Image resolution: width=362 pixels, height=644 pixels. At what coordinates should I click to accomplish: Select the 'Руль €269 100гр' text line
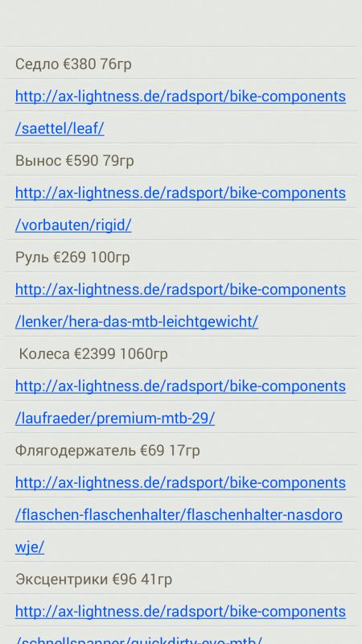(72, 258)
